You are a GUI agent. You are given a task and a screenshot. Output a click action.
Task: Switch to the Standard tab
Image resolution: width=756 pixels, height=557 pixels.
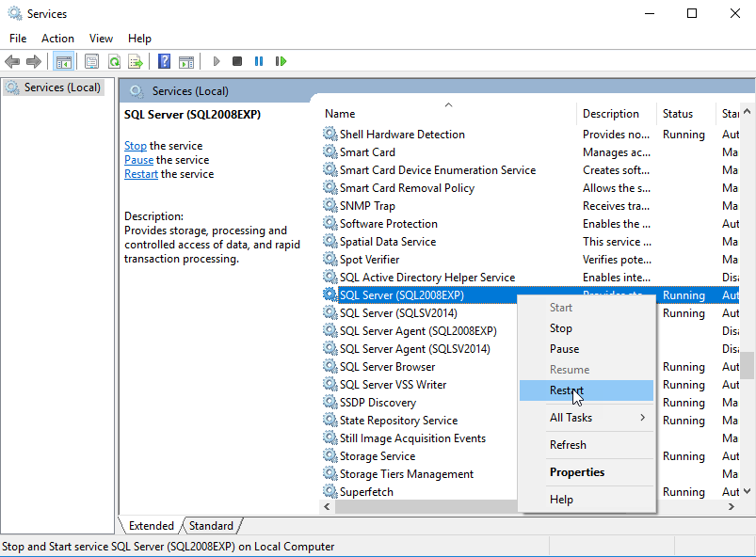211,526
